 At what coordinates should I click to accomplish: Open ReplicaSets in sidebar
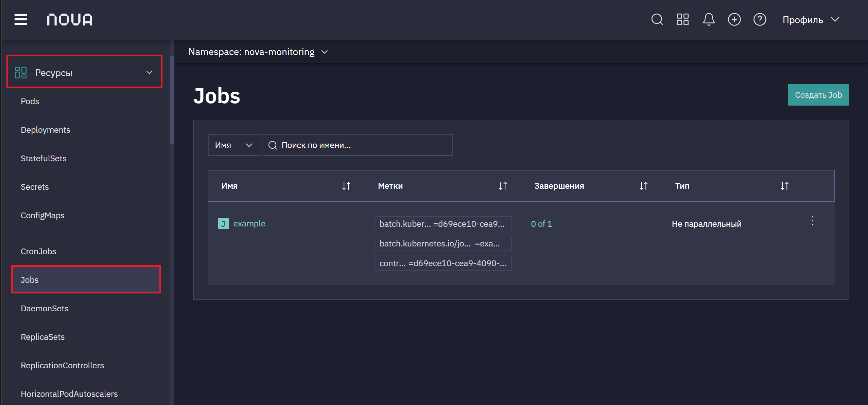click(x=43, y=337)
